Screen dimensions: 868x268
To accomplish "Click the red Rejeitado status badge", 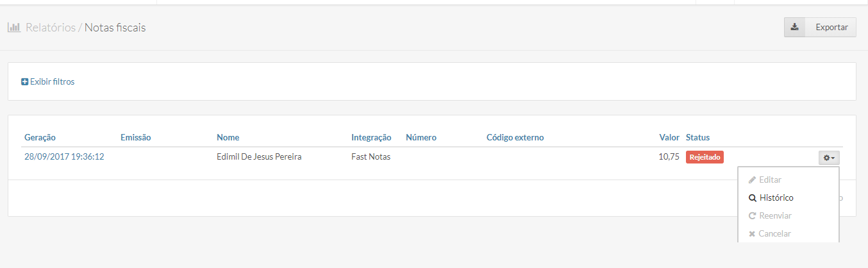I will 705,157.
